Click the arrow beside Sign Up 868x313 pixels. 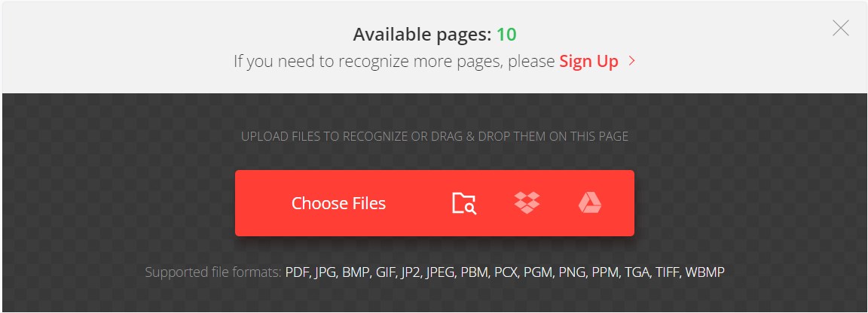point(631,61)
